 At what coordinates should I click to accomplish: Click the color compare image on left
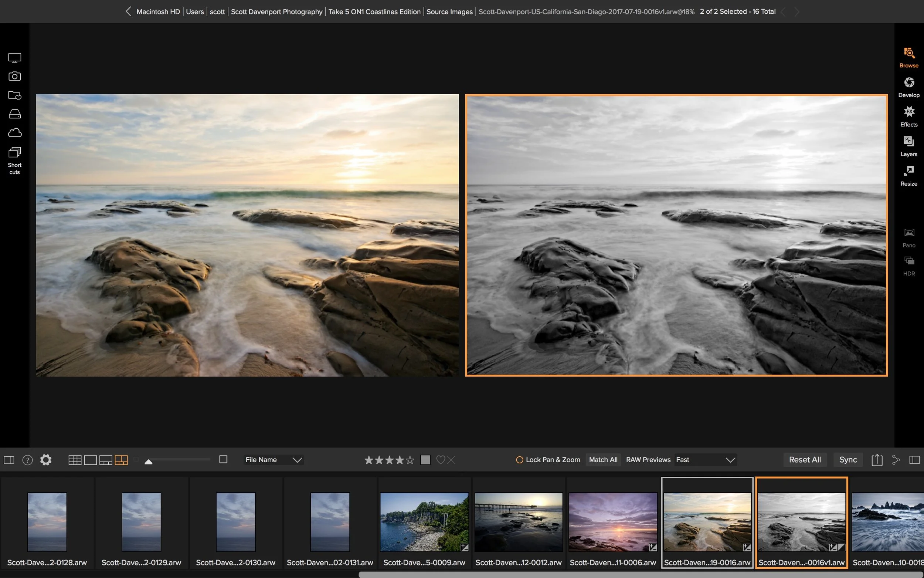(247, 235)
